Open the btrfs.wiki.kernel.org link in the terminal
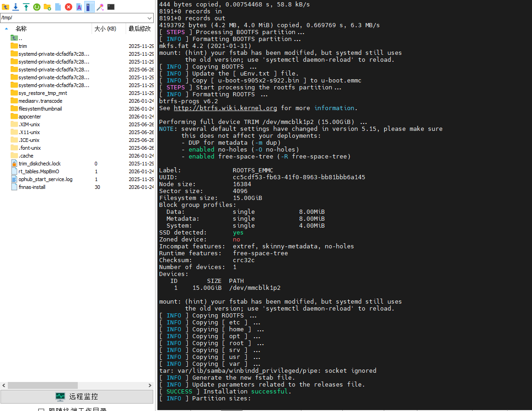The width and height of the screenshot is (532, 411). [225, 108]
